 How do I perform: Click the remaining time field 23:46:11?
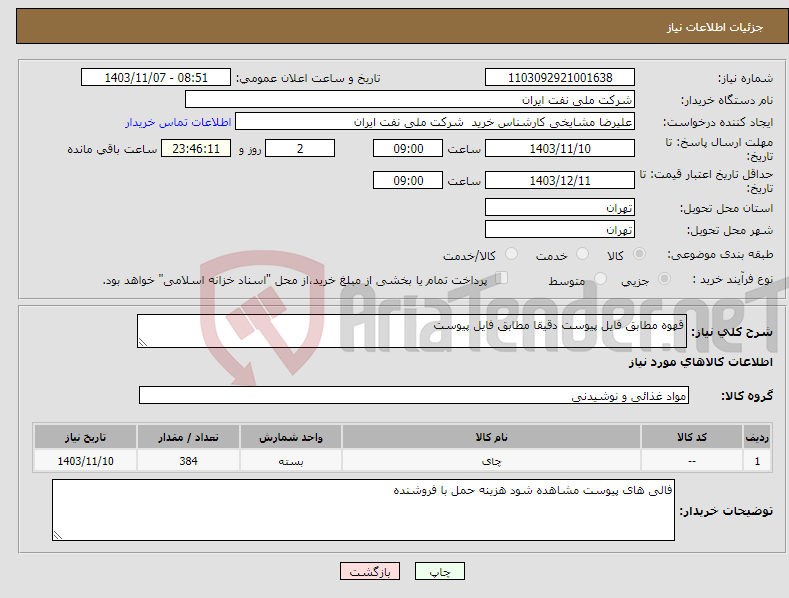tap(196, 148)
